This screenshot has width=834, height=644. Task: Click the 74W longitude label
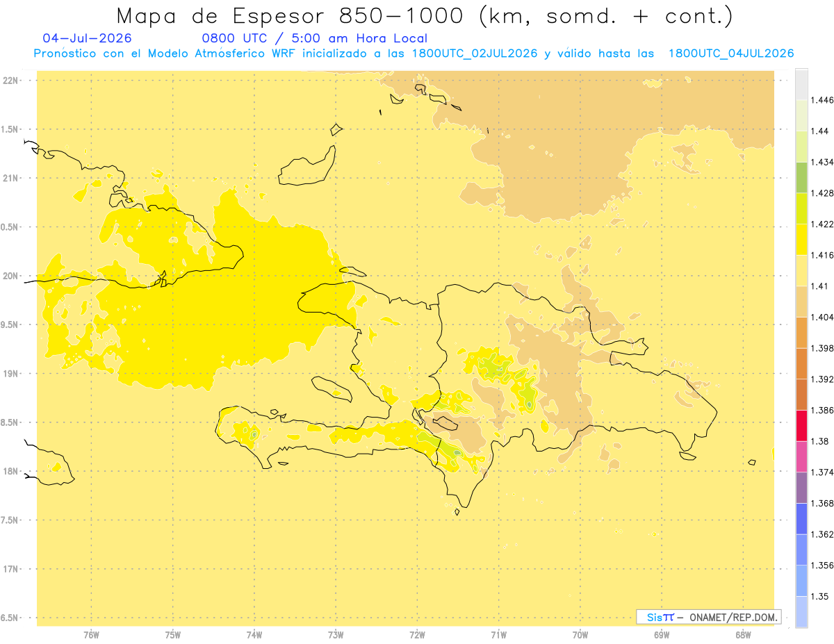pyautogui.click(x=254, y=635)
